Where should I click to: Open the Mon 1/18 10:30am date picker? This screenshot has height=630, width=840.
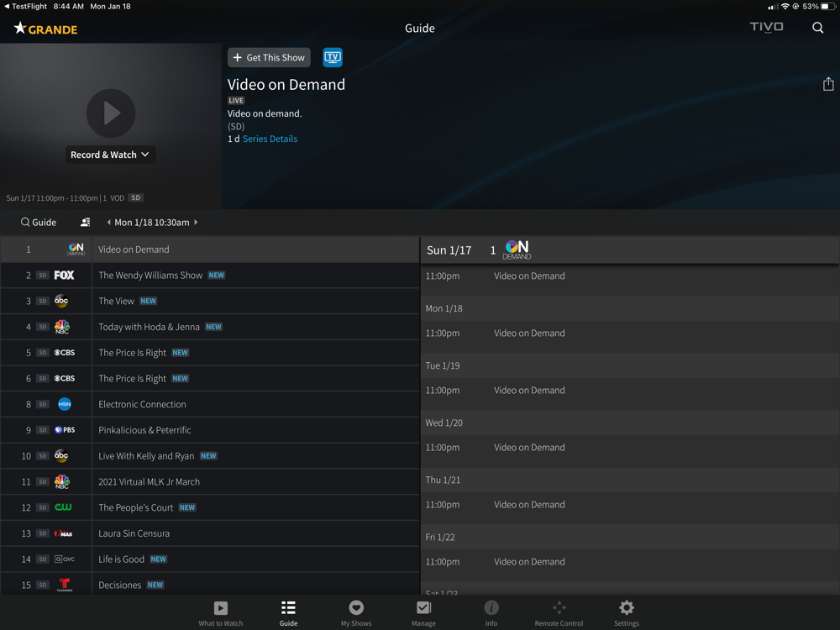[x=151, y=223]
